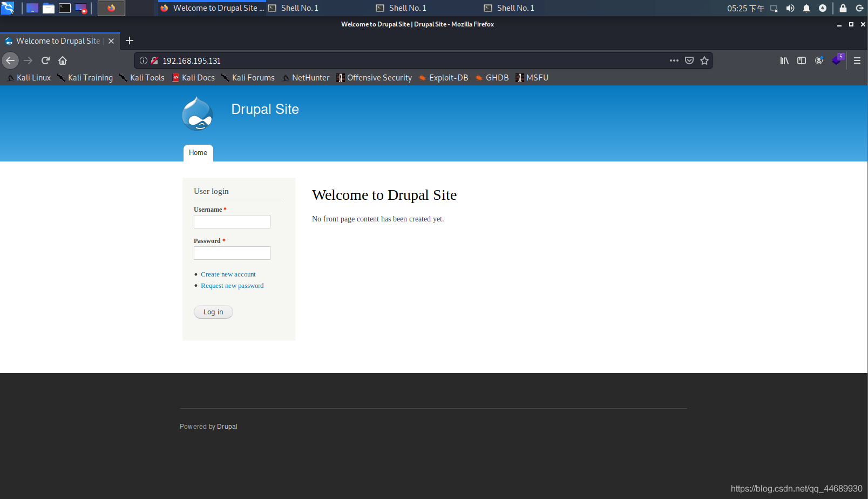The image size is (868, 499).
Task: Open the Firefox hamburger menu
Action: (857, 60)
